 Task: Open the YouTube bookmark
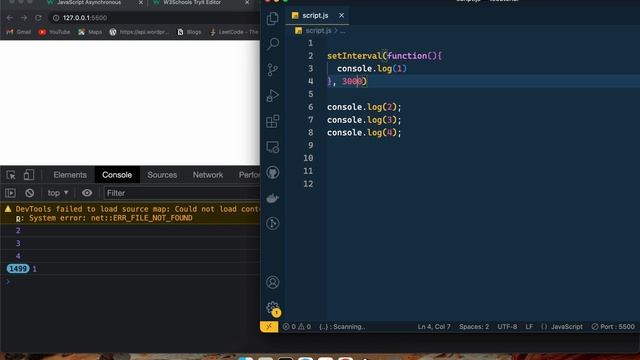[x=54, y=32]
